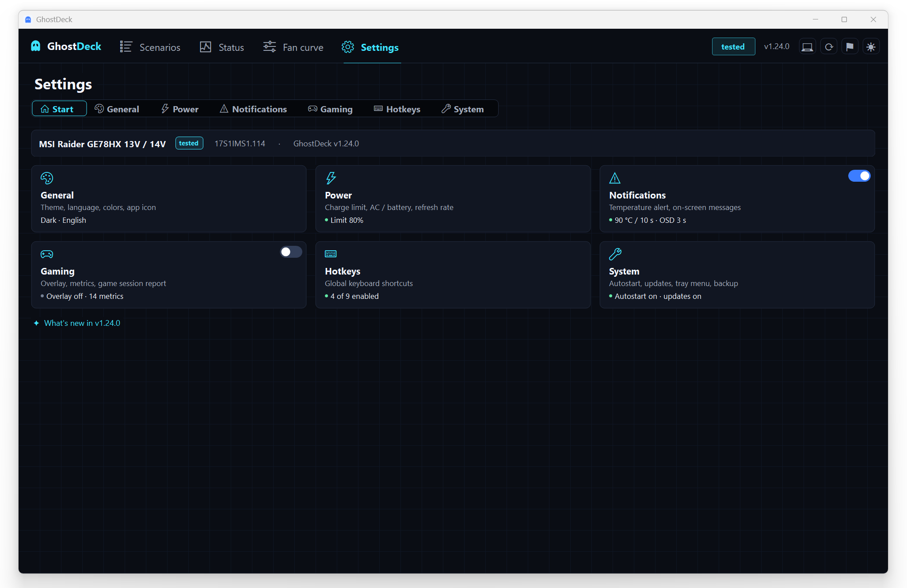Screen dimensions: 907x588
Task: Open the Status page
Action: click(222, 47)
